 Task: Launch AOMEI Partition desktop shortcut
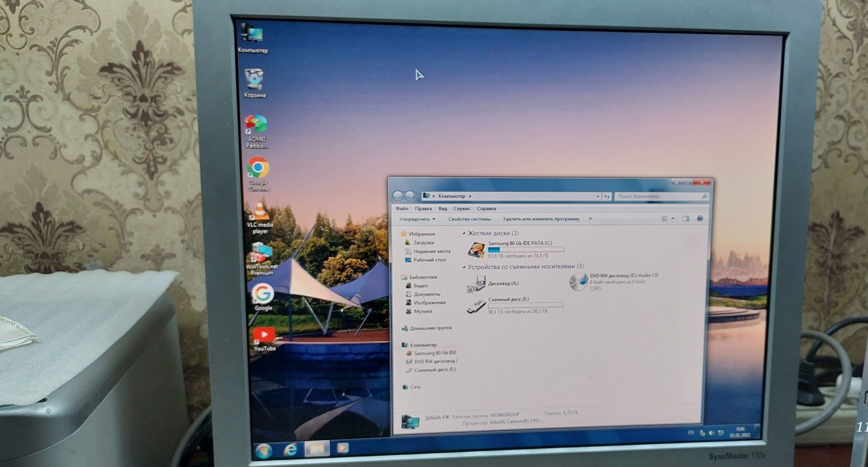[x=257, y=131]
